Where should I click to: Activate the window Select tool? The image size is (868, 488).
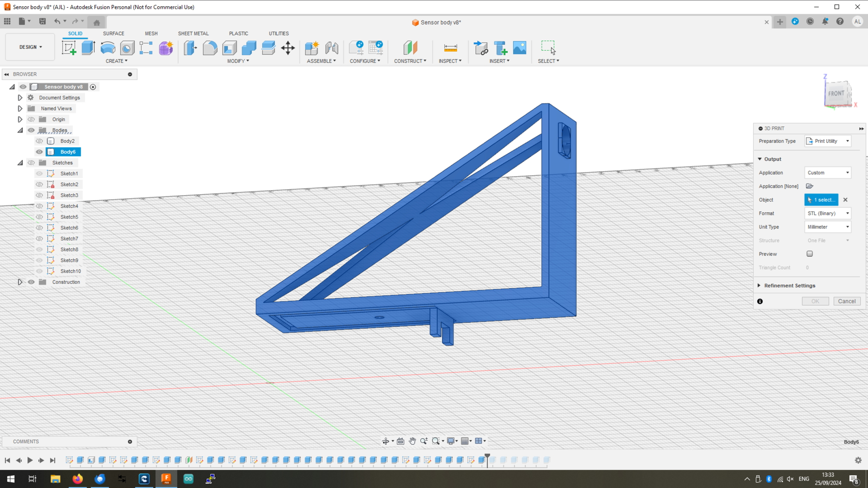[548, 48]
